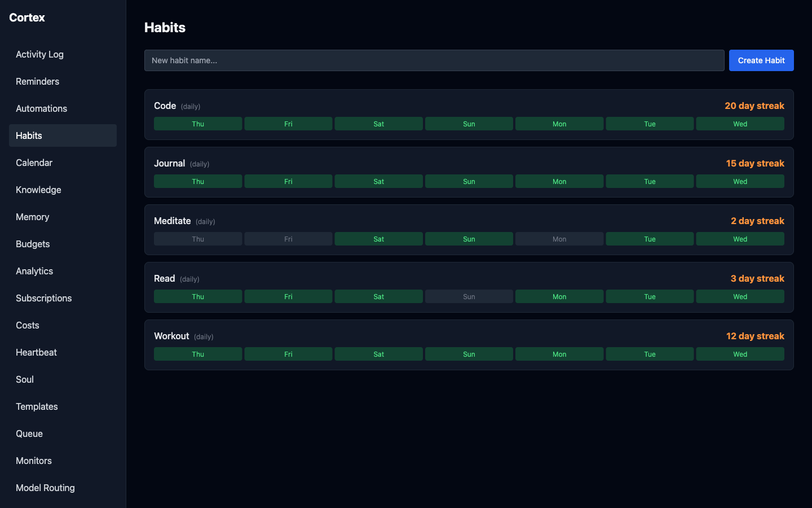Navigate to Model Routing
Viewport: 812px width, 508px height.
(45, 488)
